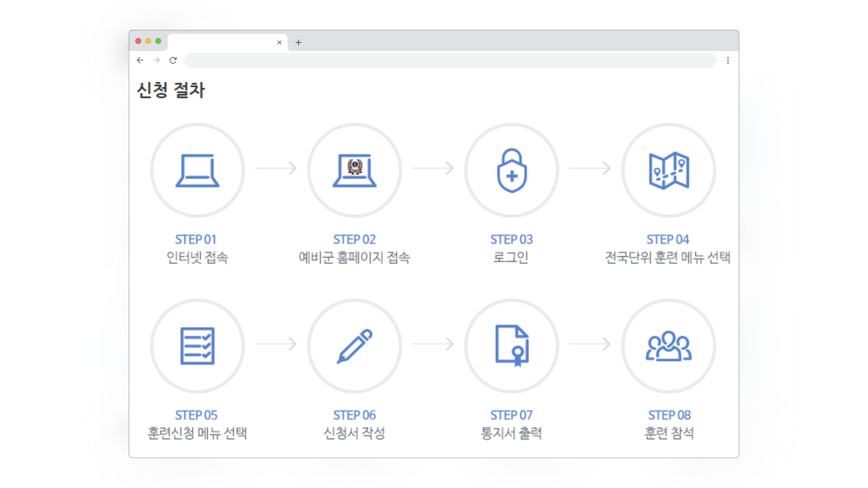The width and height of the screenshot is (868, 488).
Task: Click the reserve forces homepage laptop icon
Action: (354, 171)
